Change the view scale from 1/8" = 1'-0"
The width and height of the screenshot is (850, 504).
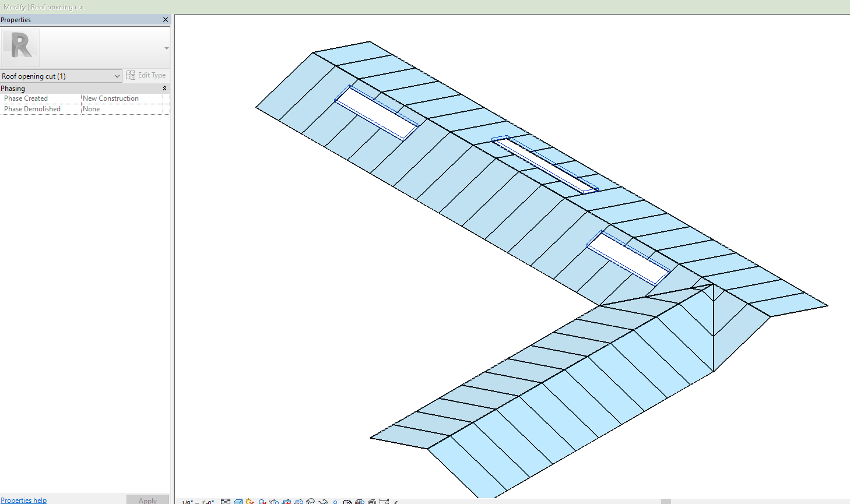tap(196, 501)
